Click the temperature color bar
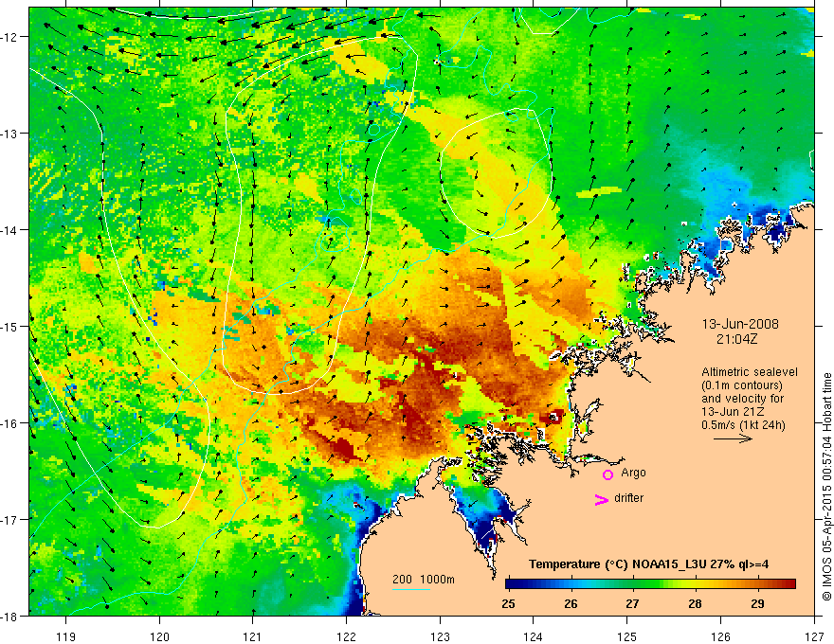 click(x=650, y=584)
